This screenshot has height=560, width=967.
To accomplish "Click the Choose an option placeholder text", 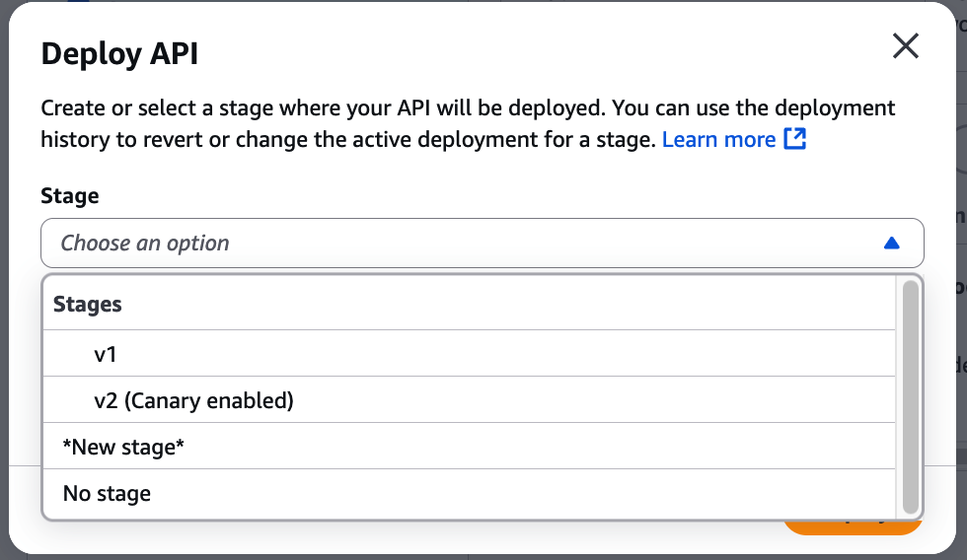I will 145,243.
